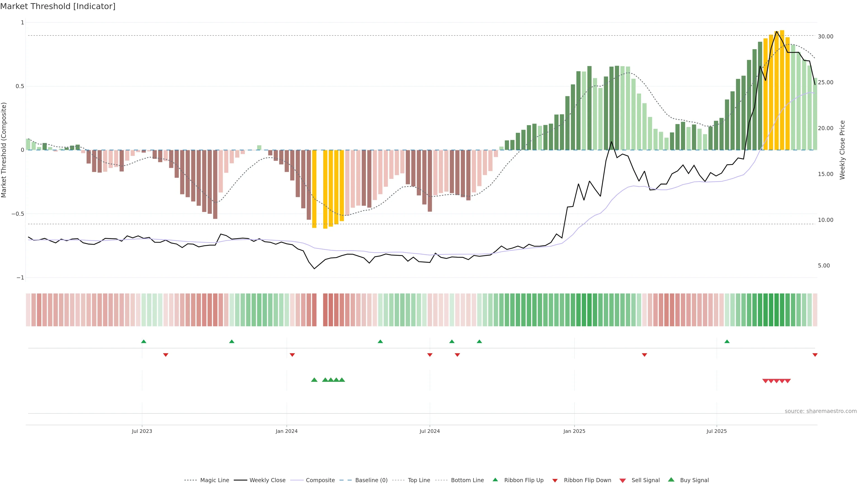Click the Jan 2025 x-axis label
This screenshot has width=868, height=488.
pos(574,431)
